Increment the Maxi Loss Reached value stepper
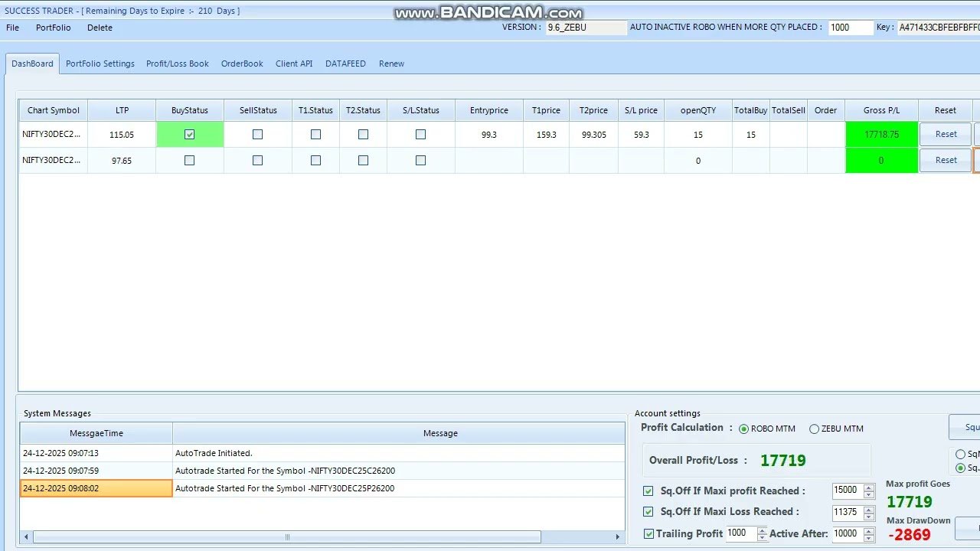 click(x=869, y=508)
